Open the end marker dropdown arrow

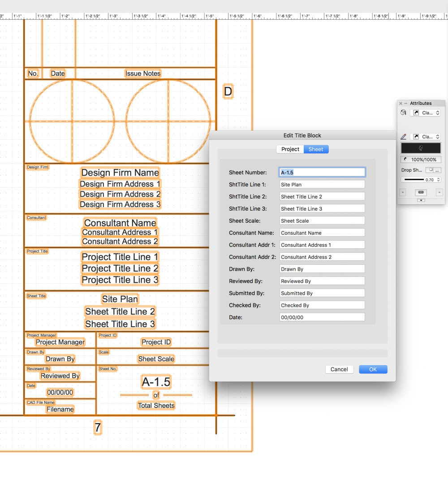(439, 192)
